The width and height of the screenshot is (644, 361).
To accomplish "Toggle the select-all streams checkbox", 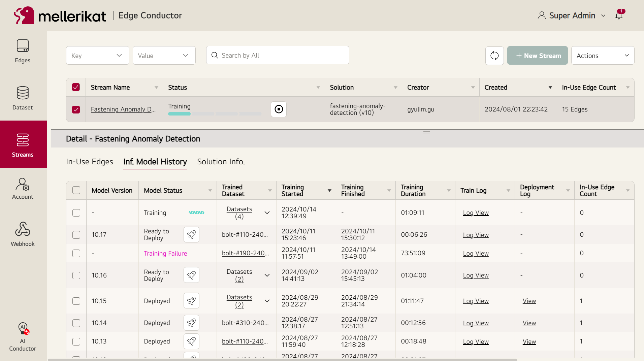I will coord(76,87).
